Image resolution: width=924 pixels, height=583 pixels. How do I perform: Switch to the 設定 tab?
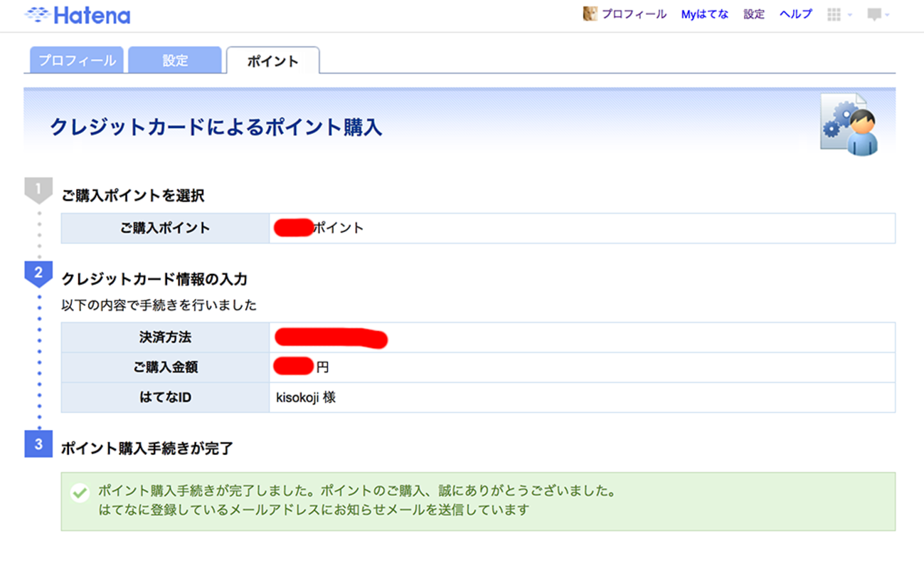pyautogui.click(x=175, y=61)
